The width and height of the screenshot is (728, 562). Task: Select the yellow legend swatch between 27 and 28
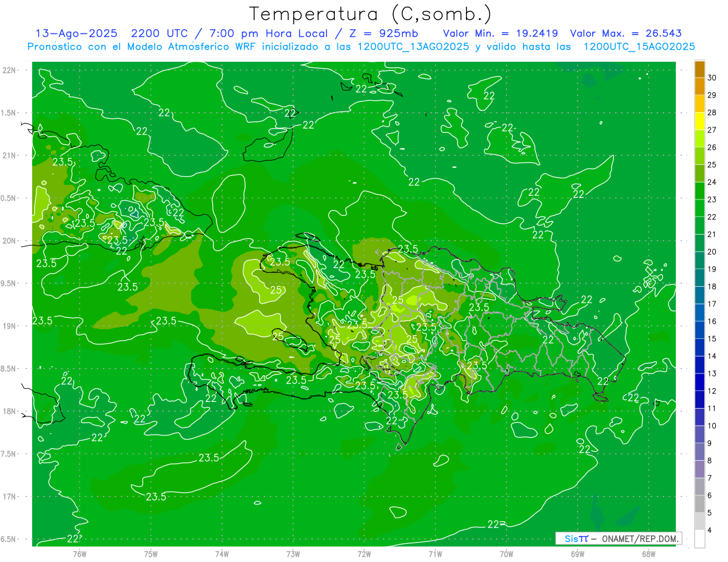[x=699, y=121]
